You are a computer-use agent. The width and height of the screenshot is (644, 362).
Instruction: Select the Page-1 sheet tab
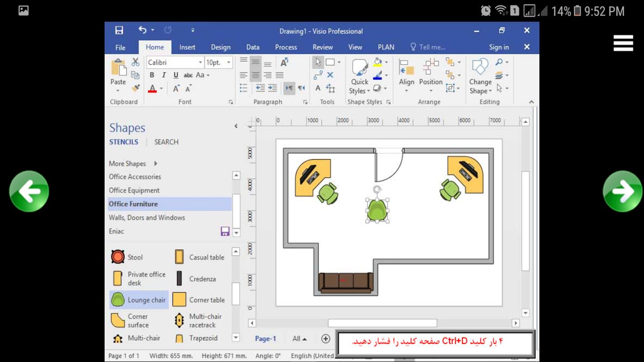coord(265,338)
